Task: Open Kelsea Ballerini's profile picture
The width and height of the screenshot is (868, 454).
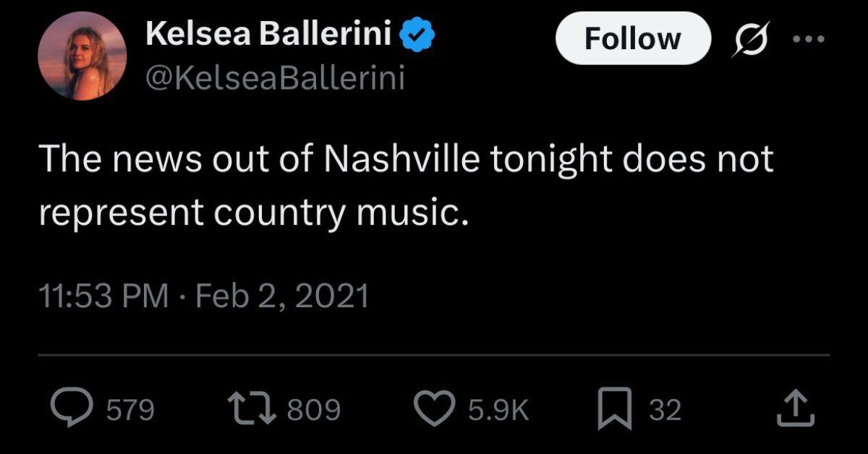Action: pyautogui.click(x=82, y=56)
